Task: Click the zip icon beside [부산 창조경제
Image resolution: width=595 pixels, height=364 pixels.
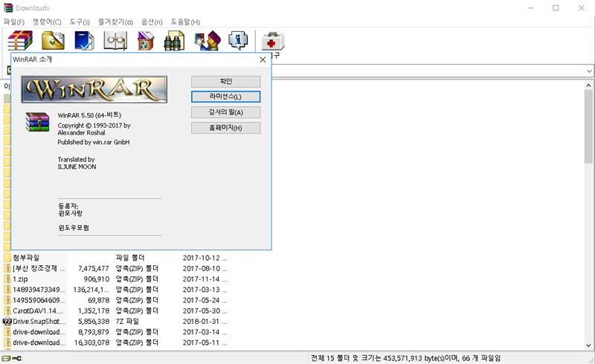Action: pyautogui.click(x=7, y=268)
